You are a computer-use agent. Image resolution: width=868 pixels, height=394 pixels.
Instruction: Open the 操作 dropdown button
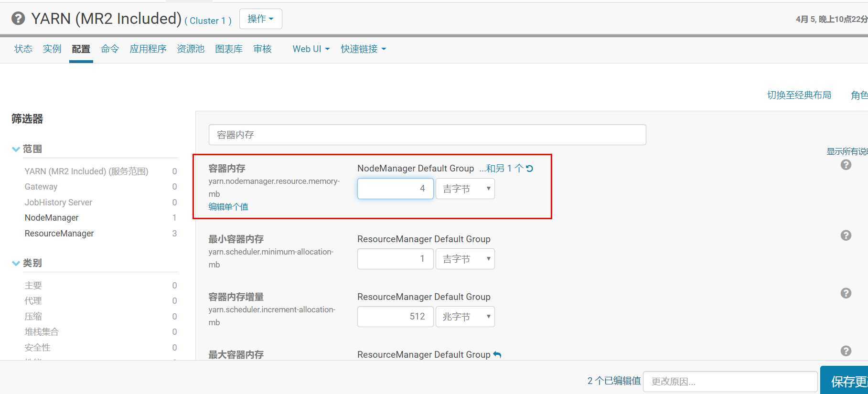pos(261,19)
